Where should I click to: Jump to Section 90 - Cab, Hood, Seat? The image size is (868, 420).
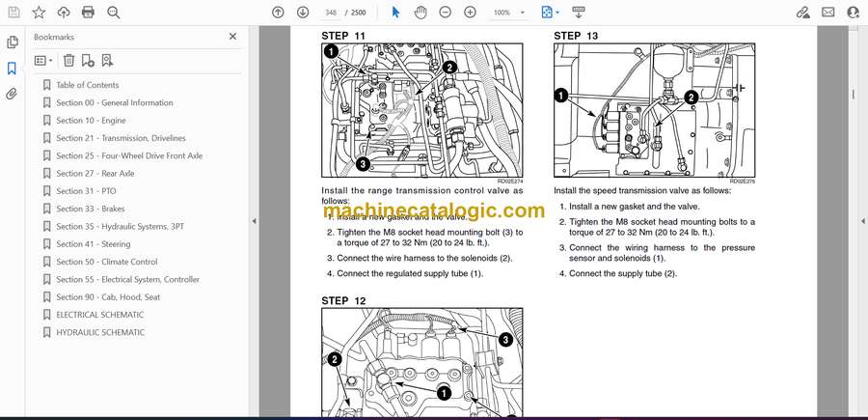click(108, 297)
